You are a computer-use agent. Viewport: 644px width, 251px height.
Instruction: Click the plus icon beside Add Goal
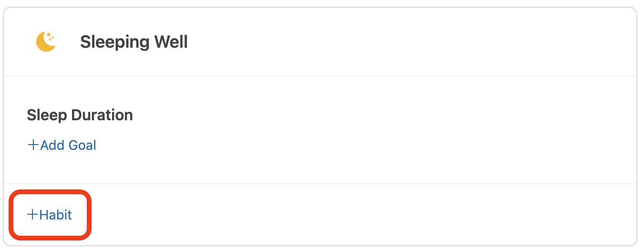click(x=33, y=145)
